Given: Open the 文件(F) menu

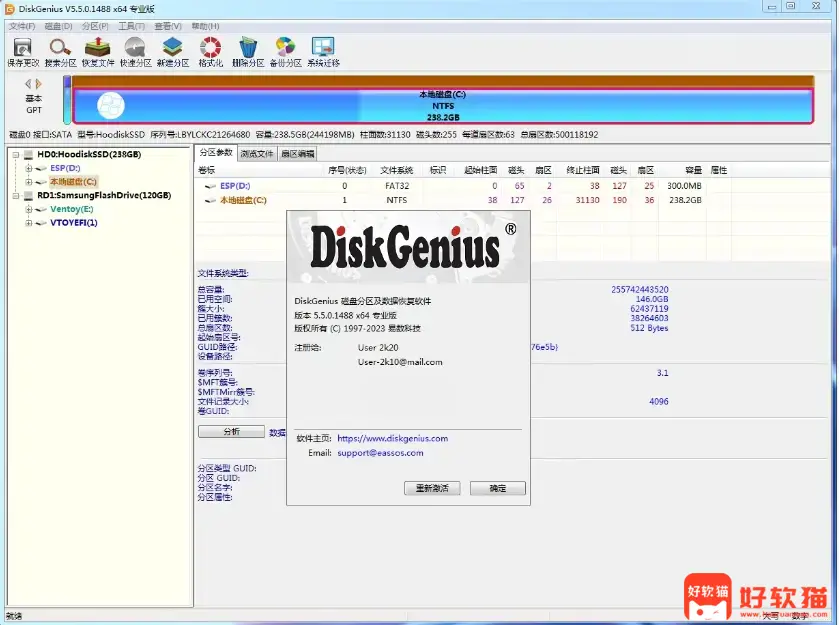Looking at the screenshot, I should tap(22, 26).
